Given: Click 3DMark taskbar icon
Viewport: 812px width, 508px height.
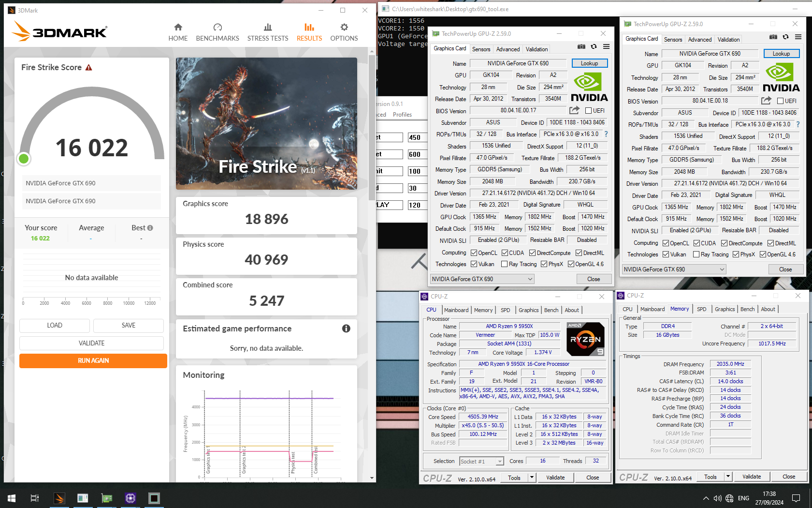Looking at the screenshot, I should click(59, 498).
